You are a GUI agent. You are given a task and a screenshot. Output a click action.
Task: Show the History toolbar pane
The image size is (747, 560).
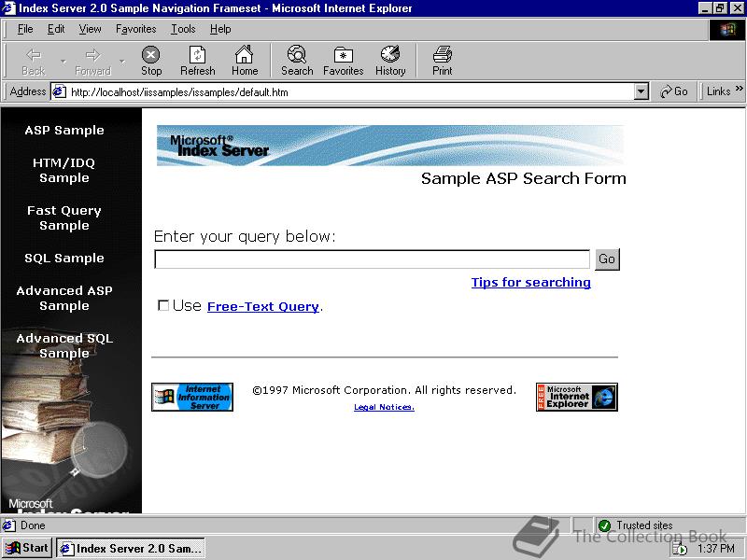[390, 62]
